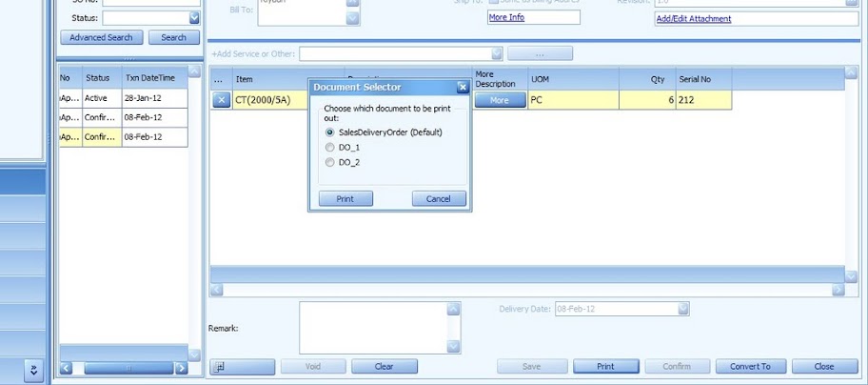Choose the DO_2 document option
The height and width of the screenshot is (385, 868).
coord(330,162)
